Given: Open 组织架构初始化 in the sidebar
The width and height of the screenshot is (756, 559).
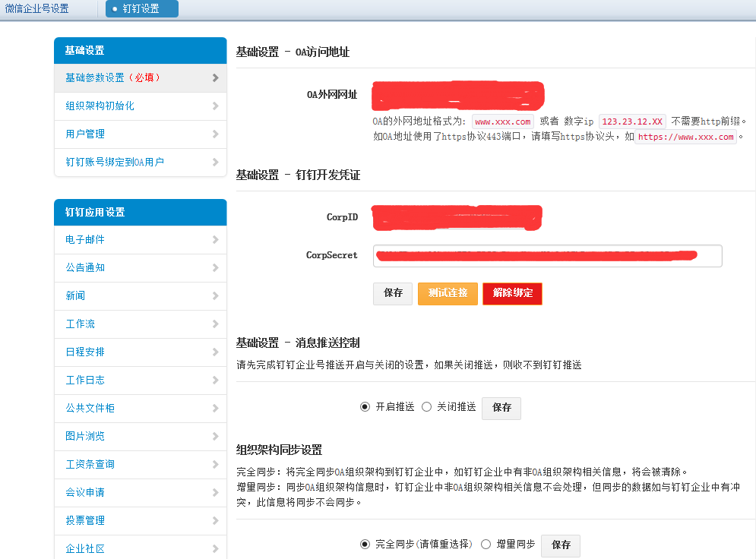Looking at the screenshot, I should point(141,106).
